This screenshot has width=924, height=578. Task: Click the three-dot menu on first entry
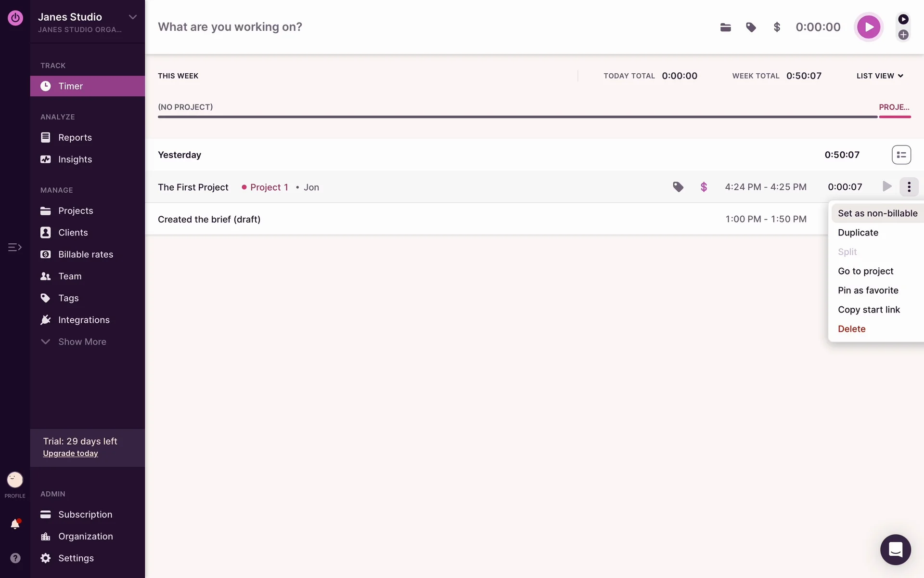point(909,187)
